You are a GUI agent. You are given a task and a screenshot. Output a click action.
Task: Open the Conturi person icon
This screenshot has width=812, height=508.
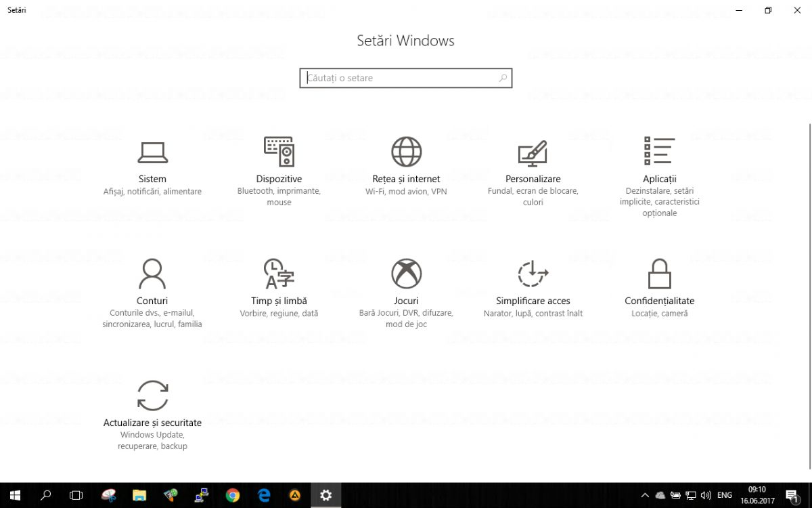(x=152, y=274)
